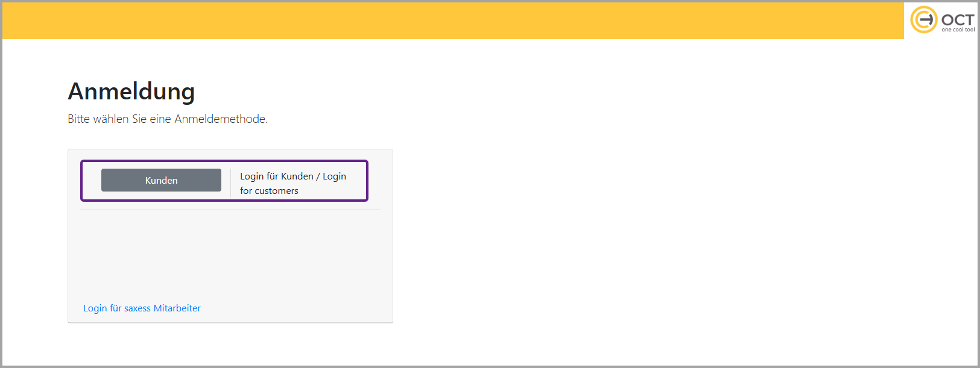
Task: Click the "one cool tool" tagline
Action: pos(958,30)
